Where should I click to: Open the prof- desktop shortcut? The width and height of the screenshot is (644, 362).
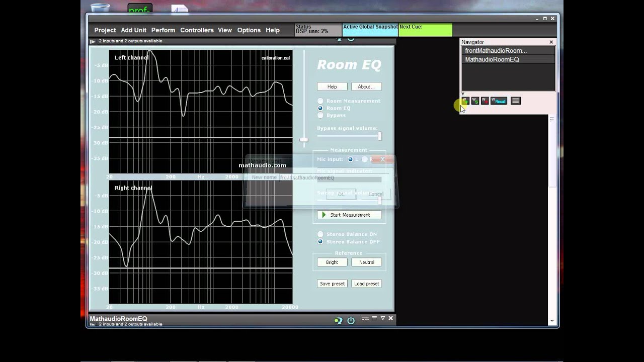coord(140,9)
